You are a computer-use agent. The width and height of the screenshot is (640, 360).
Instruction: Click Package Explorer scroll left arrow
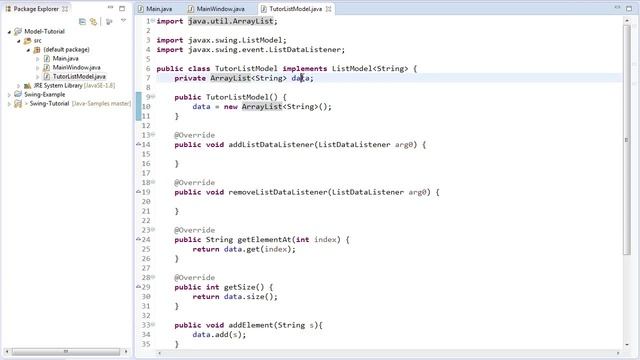[x=7, y=351]
